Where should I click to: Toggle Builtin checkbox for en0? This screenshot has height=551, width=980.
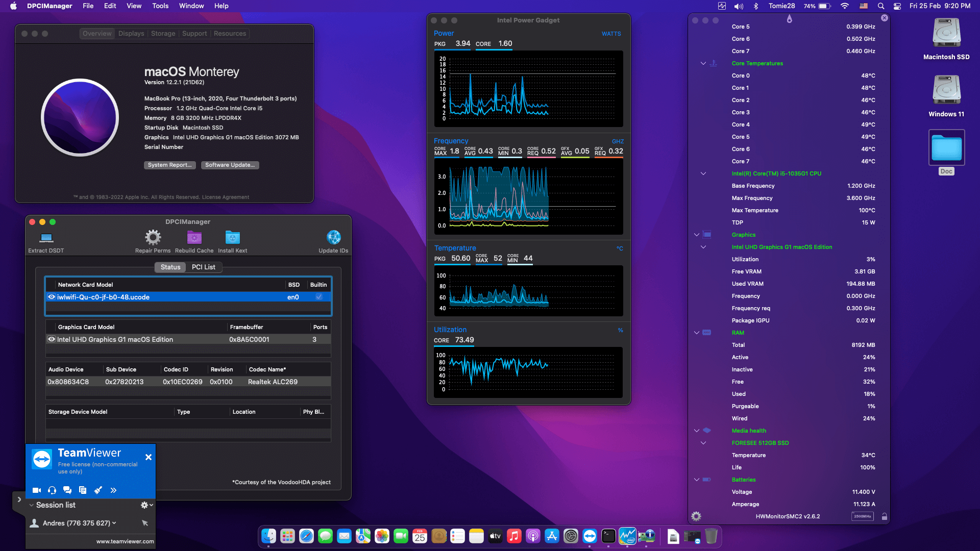(x=319, y=296)
